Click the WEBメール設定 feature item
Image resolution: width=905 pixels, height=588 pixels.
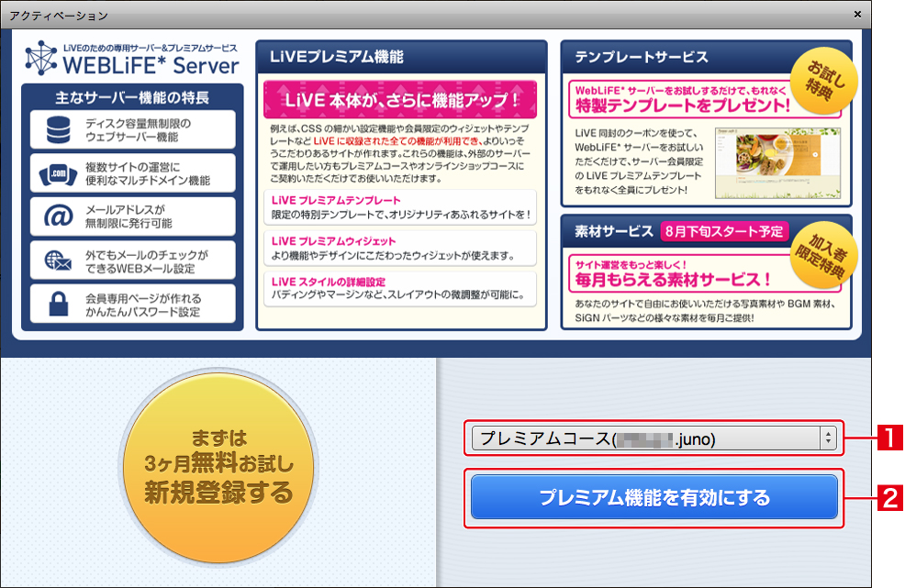(x=133, y=261)
